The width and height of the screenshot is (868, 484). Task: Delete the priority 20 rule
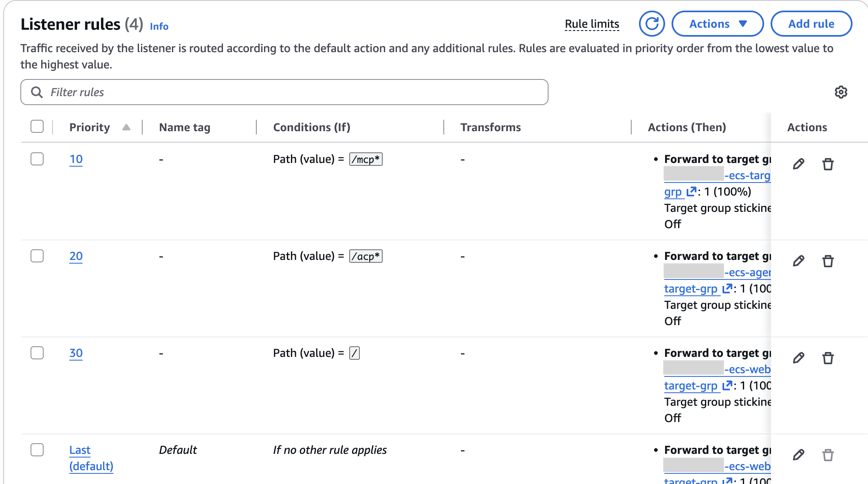tap(828, 261)
